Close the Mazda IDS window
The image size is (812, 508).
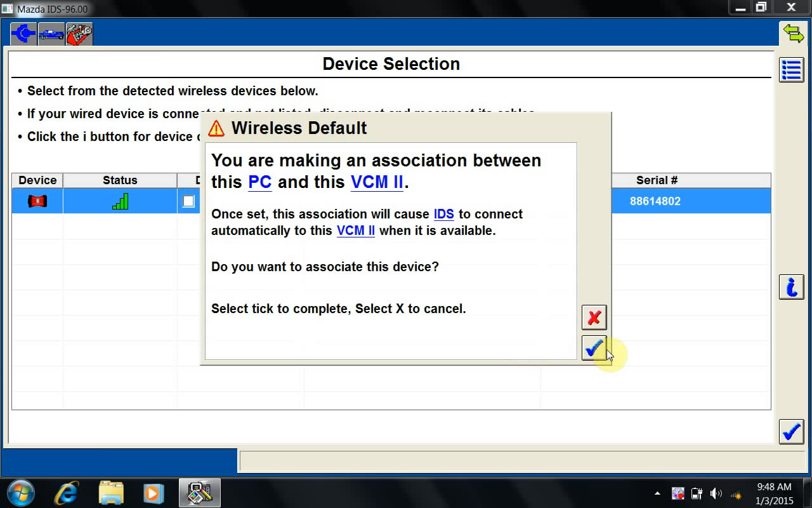(x=791, y=8)
